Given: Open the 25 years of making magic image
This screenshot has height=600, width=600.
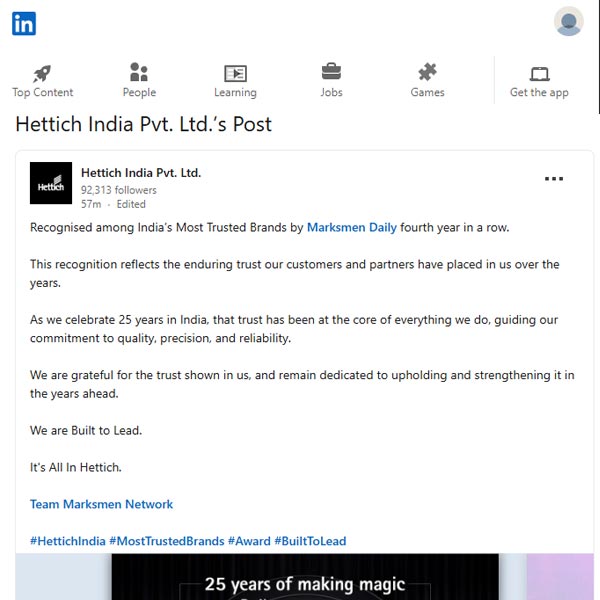Looking at the screenshot, I should click(x=305, y=578).
